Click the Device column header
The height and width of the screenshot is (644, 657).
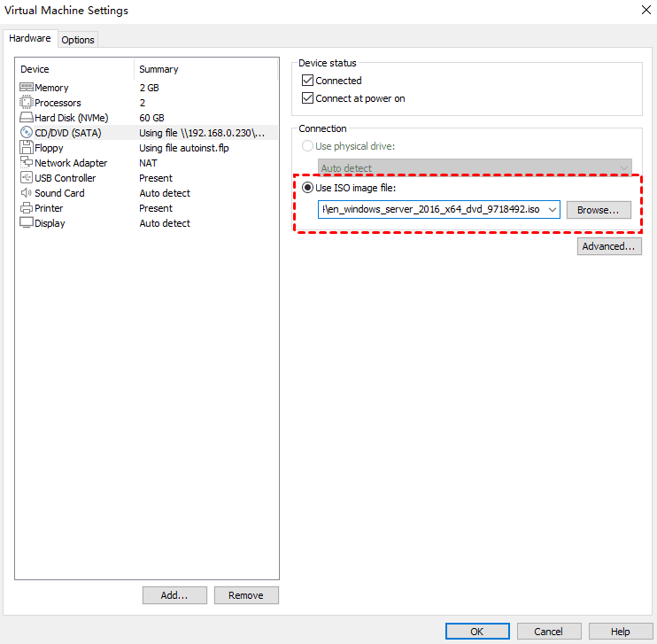tap(35, 69)
